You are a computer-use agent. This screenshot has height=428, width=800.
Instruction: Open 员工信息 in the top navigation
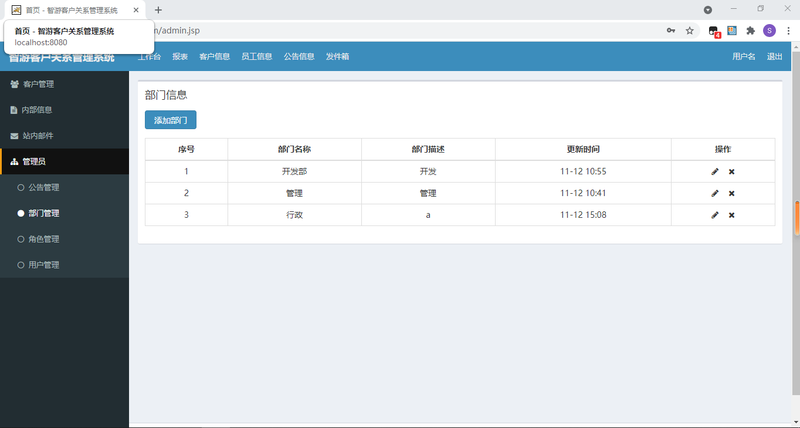(x=257, y=57)
